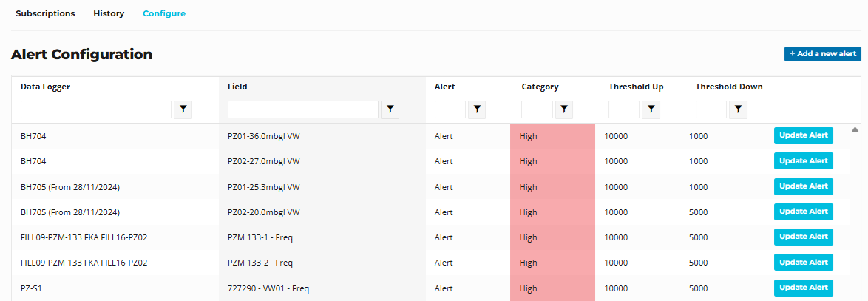The image size is (868, 301).
Task: Switch to the Subscriptions tab
Action: (45, 13)
